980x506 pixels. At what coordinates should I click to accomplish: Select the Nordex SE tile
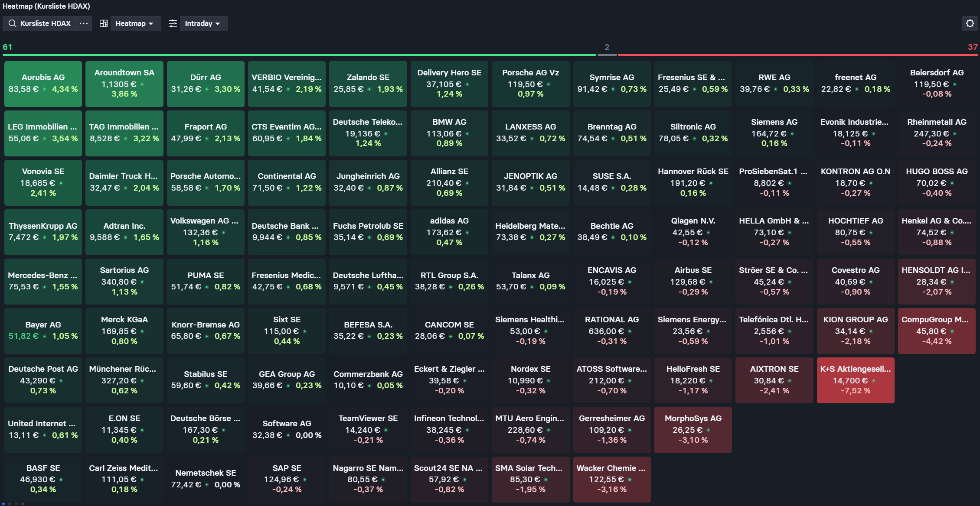pyautogui.click(x=530, y=380)
